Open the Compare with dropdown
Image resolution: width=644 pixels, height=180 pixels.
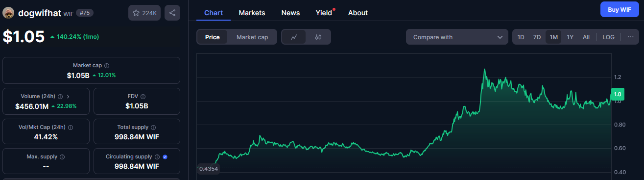tap(457, 37)
